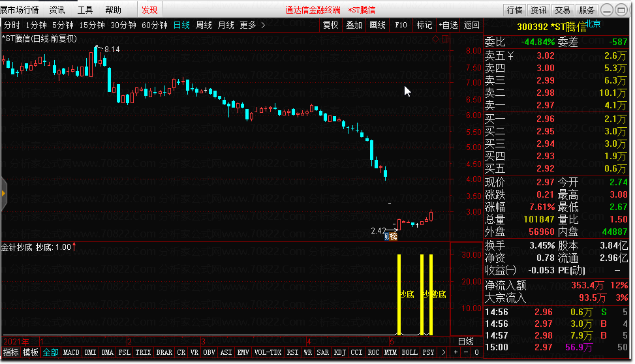Add the stock with the +自选 button
Screen dimensions: 635x364
[x=448, y=25]
